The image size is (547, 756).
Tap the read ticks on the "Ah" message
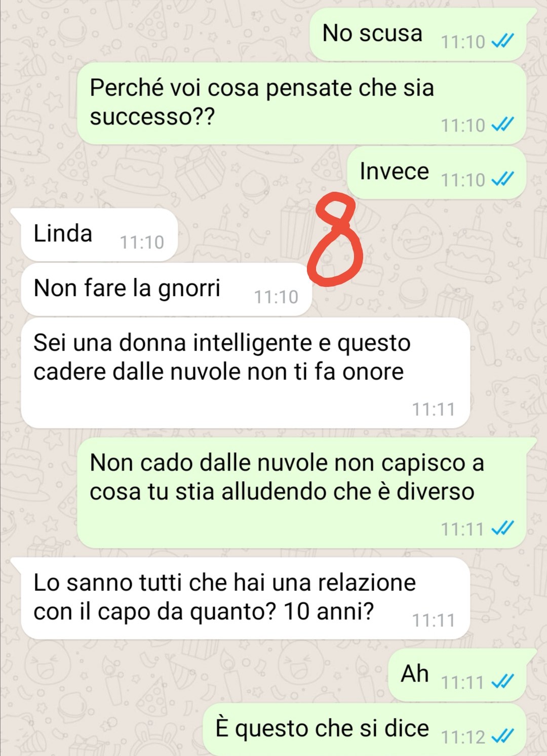click(x=503, y=682)
